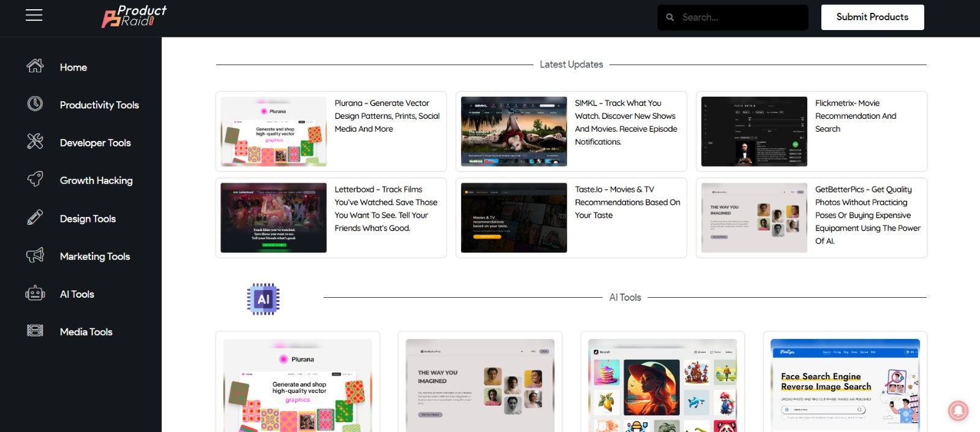
Task: Open Taste.io recommendations link
Action: click(627, 202)
